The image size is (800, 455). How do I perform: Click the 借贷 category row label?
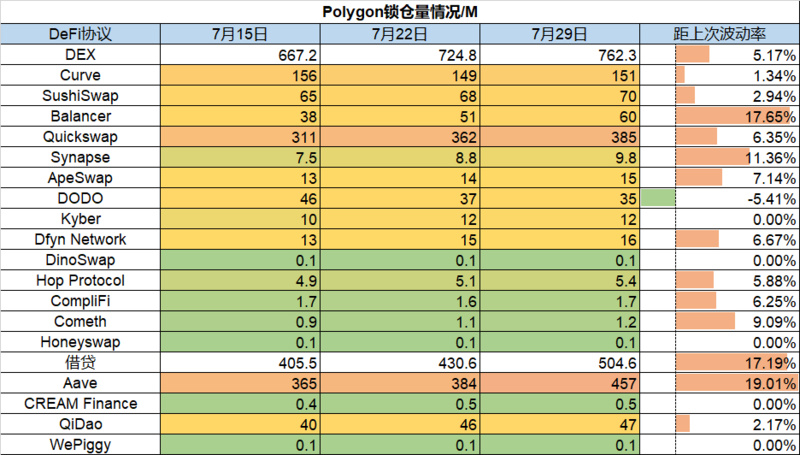coord(81,363)
